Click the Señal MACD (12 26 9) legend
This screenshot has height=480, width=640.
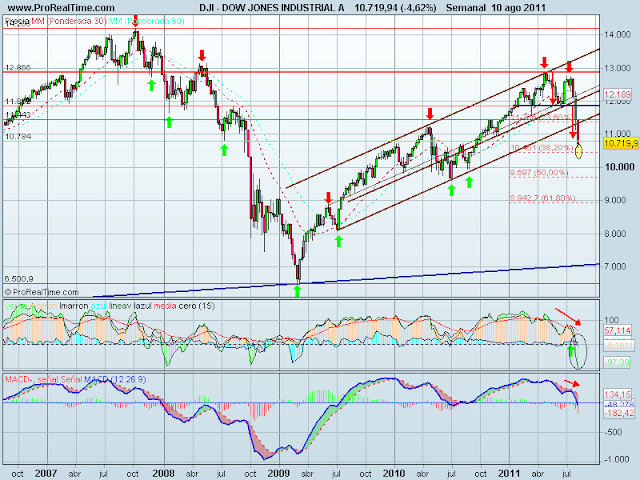tap(103, 380)
